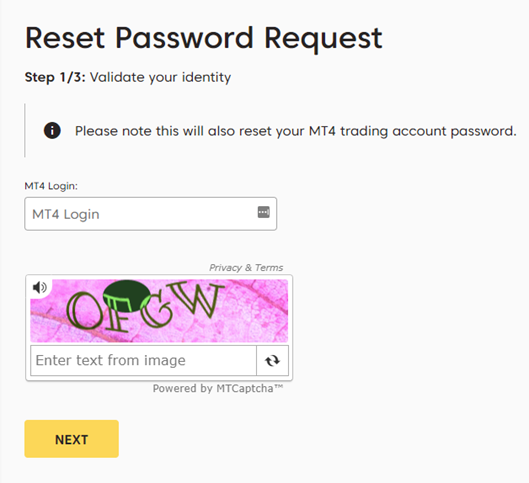Select the 'Step 1/3:' label
This screenshot has height=483, width=529.
pyautogui.click(x=55, y=78)
